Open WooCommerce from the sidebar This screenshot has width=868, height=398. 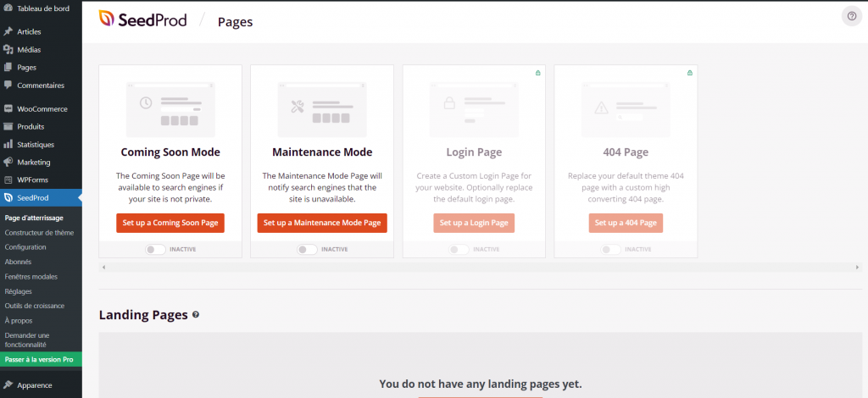pyautogui.click(x=42, y=109)
